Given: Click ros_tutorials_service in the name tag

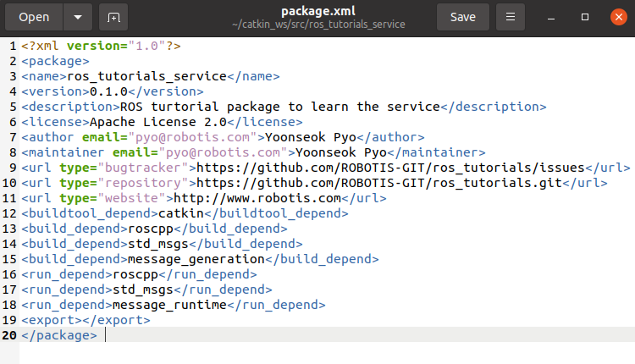Looking at the screenshot, I should pyautogui.click(x=147, y=76).
